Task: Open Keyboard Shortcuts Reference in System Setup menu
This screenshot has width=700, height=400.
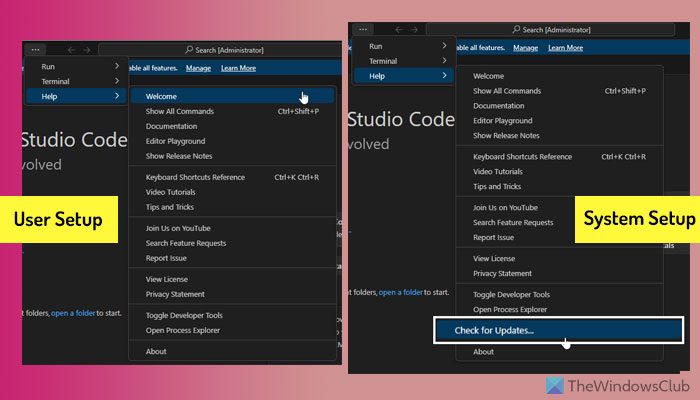Action: click(x=559, y=157)
